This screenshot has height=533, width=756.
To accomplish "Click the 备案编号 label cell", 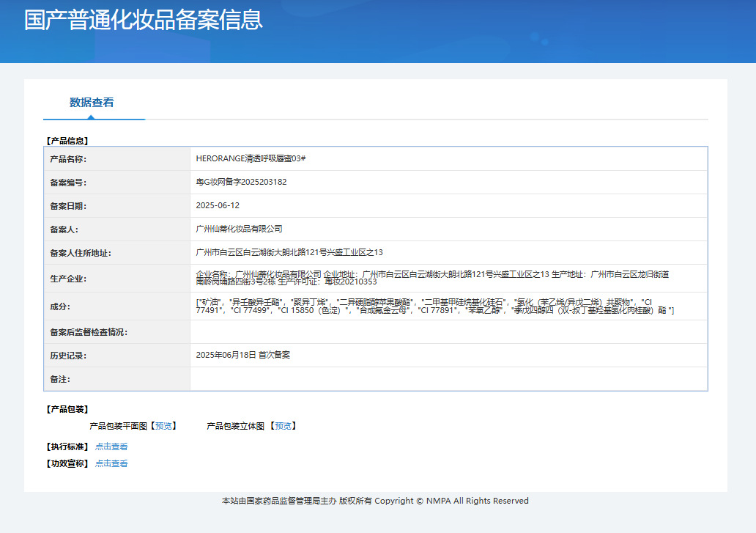I will click(x=116, y=183).
